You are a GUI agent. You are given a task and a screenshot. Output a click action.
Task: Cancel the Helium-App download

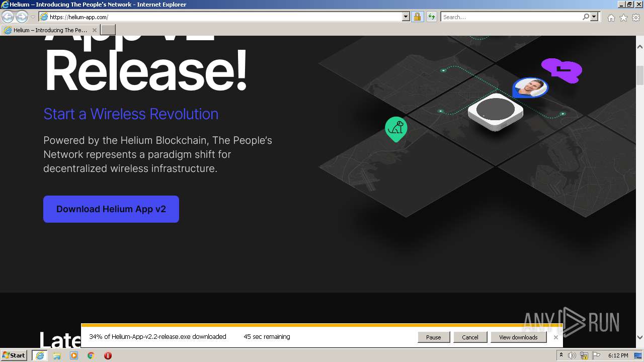(470, 337)
